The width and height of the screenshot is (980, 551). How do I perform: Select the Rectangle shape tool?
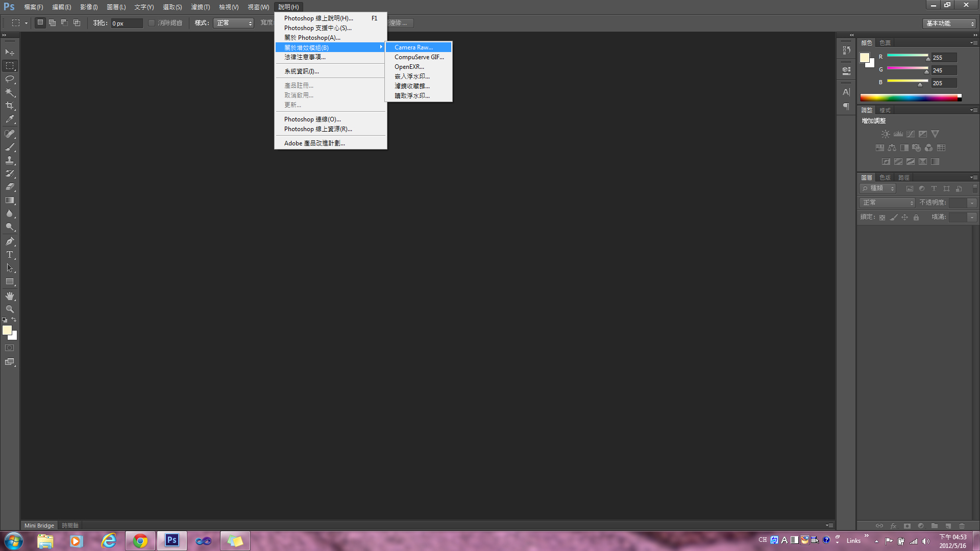[x=10, y=282]
